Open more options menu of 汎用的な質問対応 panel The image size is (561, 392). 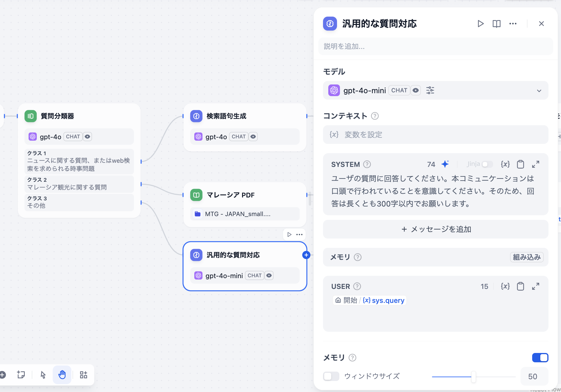pyautogui.click(x=513, y=24)
